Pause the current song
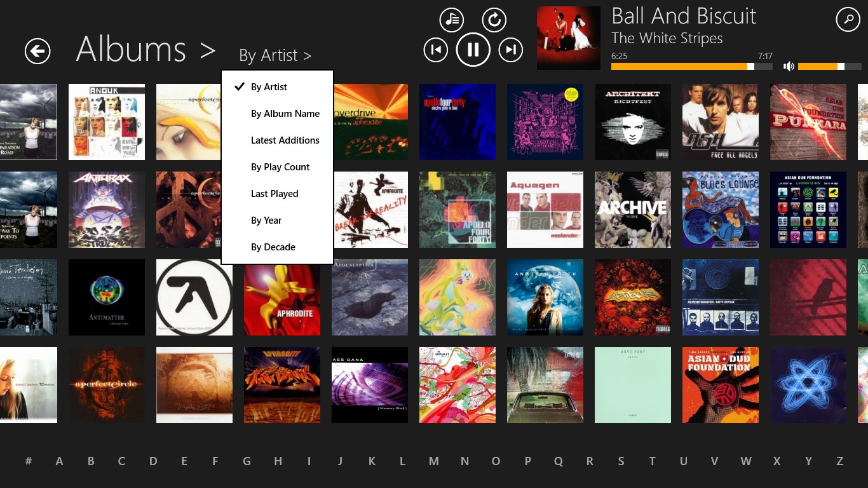Viewport: 868px width, 488px height. click(x=473, y=50)
